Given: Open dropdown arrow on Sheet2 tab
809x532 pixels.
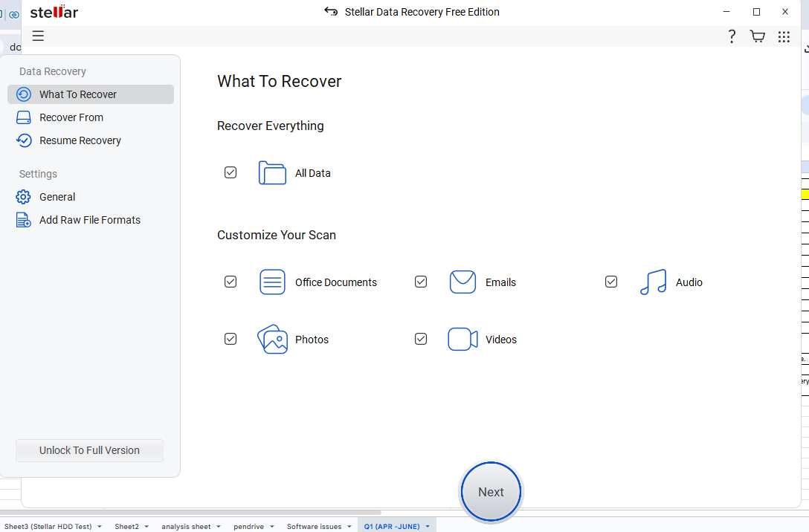Looking at the screenshot, I should (146, 526).
